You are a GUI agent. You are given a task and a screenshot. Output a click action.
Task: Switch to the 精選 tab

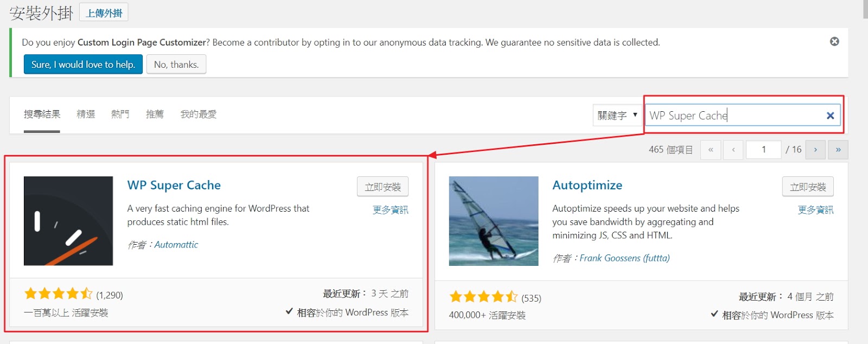point(86,114)
